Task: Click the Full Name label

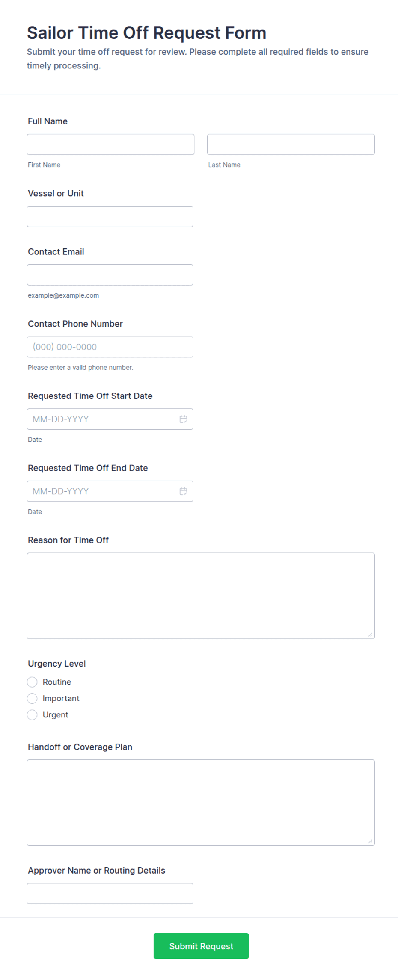Action: click(x=48, y=121)
